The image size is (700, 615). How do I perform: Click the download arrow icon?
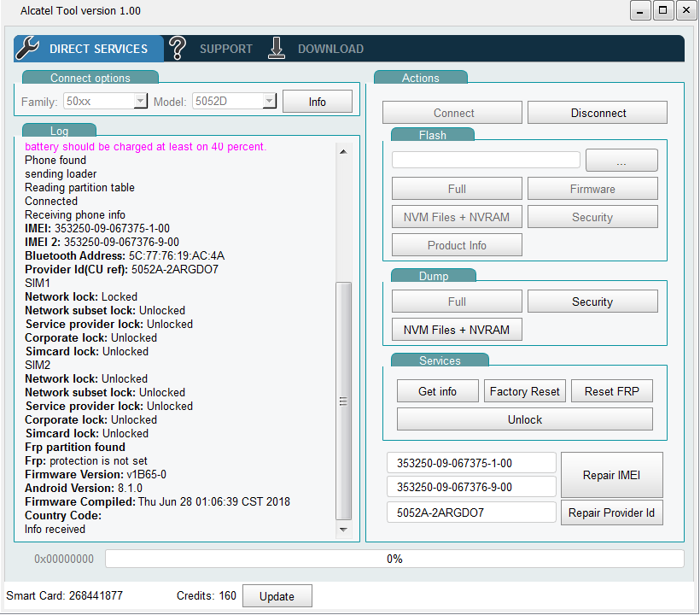coord(277,48)
